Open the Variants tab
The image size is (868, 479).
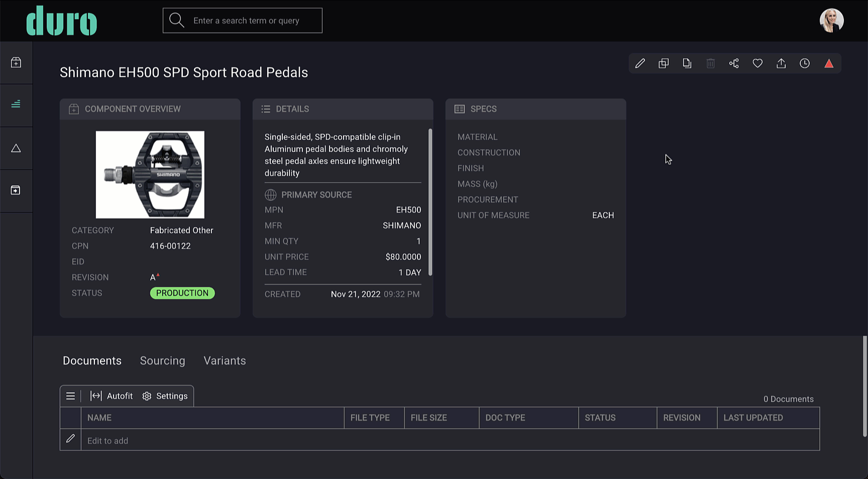[x=225, y=361]
